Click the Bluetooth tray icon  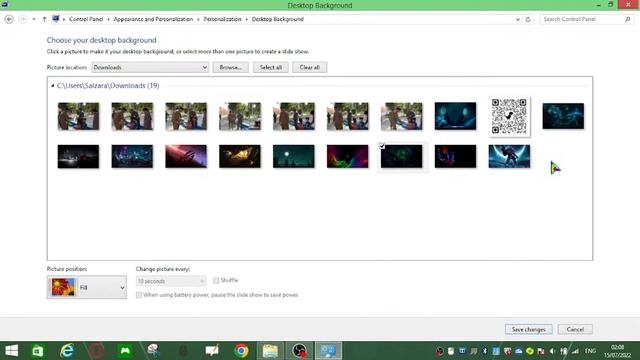point(484,351)
